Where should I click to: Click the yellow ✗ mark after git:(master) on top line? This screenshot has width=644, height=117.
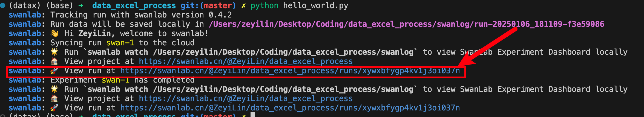coord(243,6)
